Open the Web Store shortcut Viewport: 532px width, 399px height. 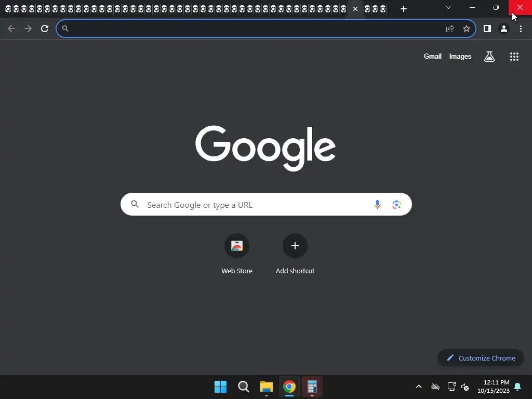coord(237,254)
